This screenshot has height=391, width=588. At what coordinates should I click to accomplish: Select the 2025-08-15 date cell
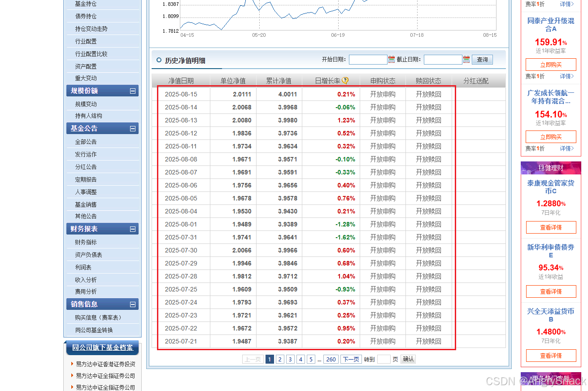[x=181, y=94]
